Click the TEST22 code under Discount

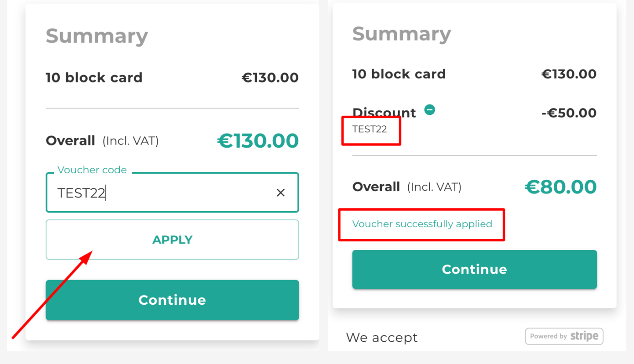click(369, 129)
